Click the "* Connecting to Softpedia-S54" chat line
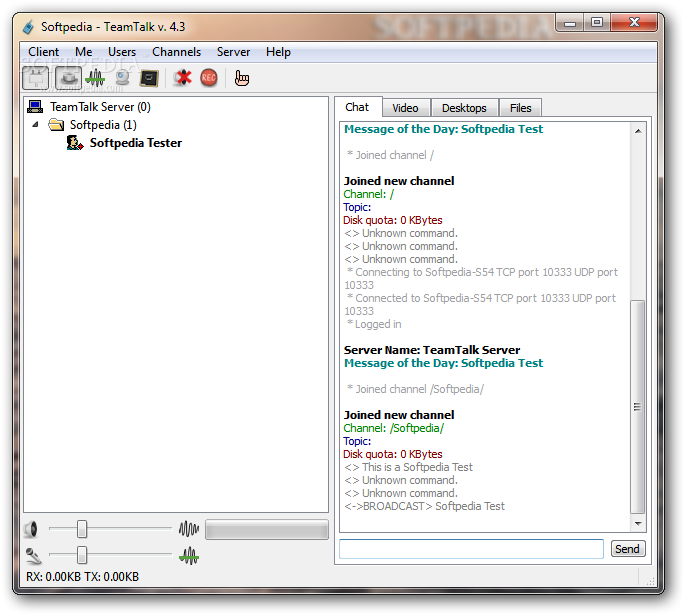 [x=481, y=279]
